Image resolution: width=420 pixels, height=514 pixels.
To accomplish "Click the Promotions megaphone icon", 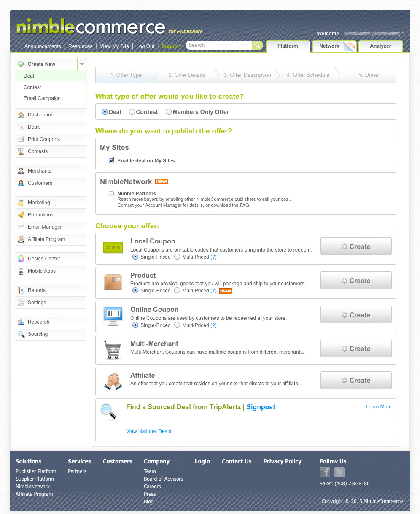I will 21,215.
